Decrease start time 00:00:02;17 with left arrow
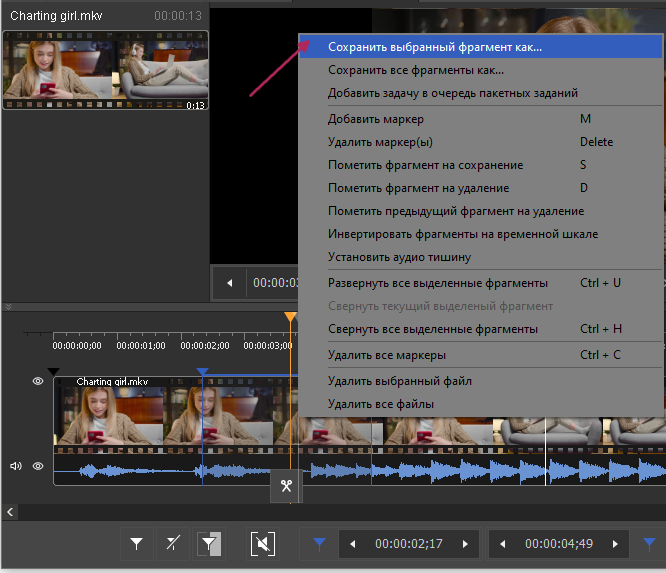This screenshot has height=573, width=666. [353, 544]
